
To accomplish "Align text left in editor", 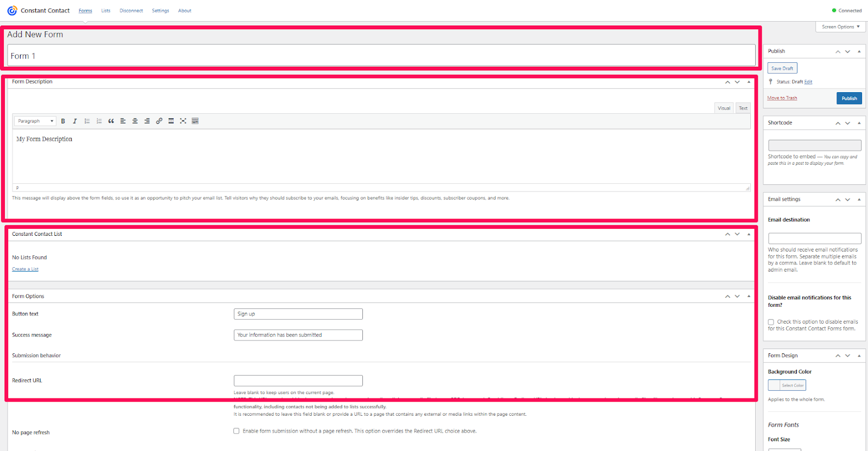I will [x=123, y=121].
